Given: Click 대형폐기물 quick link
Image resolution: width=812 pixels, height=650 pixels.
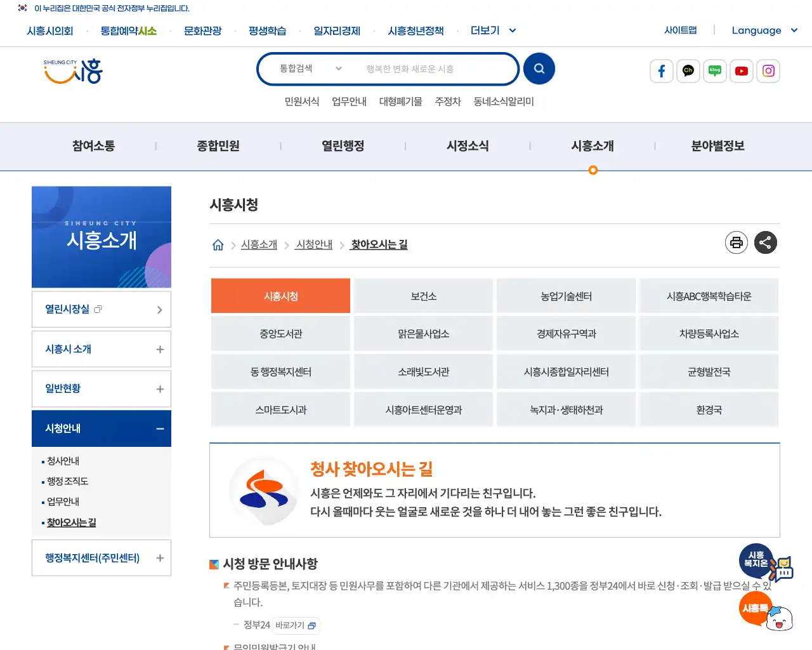Looking at the screenshot, I should pos(401,102).
